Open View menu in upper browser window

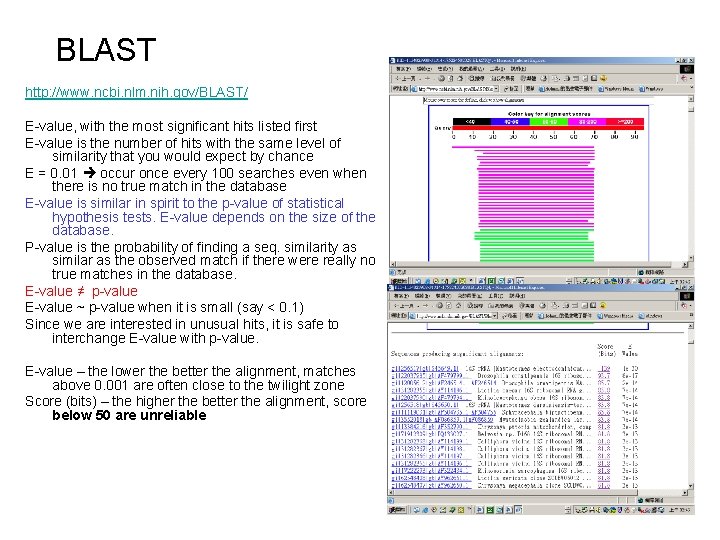pos(445,69)
